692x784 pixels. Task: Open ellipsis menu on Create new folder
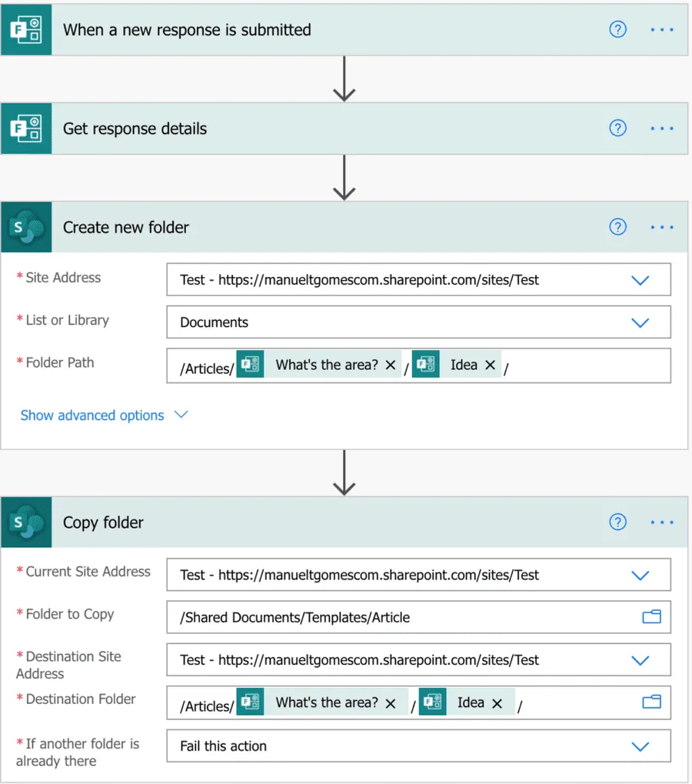point(661,227)
